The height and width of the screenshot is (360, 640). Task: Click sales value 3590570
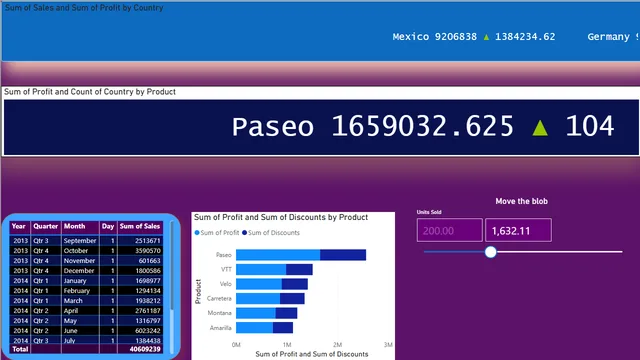point(148,251)
